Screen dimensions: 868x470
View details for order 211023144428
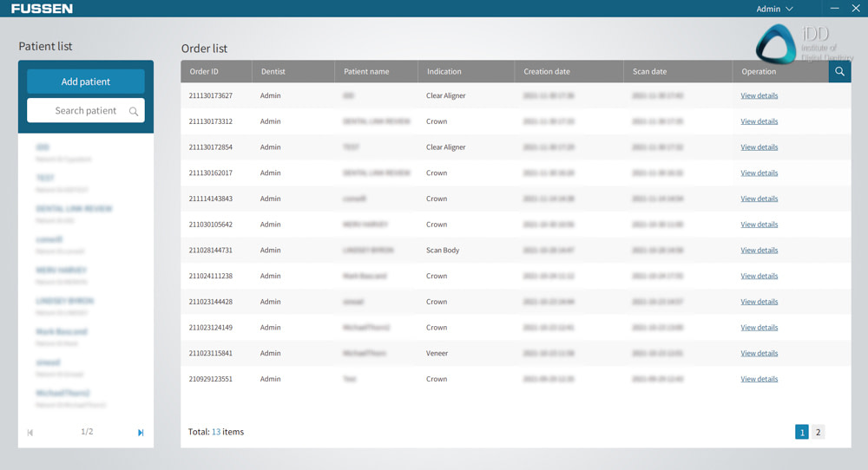tap(759, 302)
